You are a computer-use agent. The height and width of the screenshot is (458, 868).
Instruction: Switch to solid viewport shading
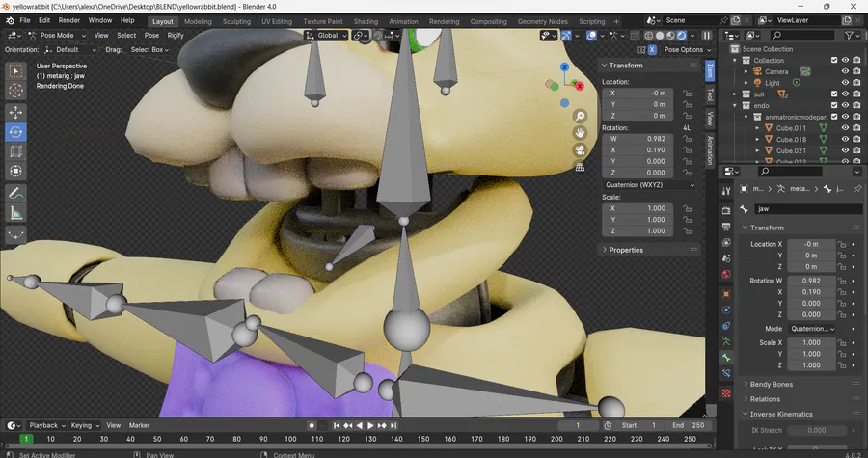[660, 36]
